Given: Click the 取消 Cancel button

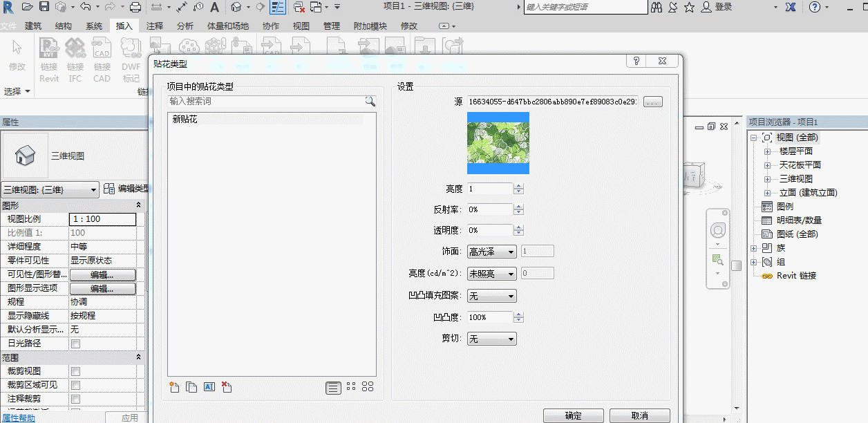Looking at the screenshot, I should pos(640,415).
